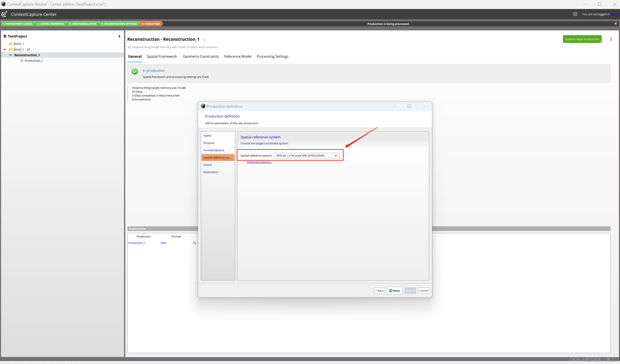Select the Extent step in wizard
This screenshot has width=620, height=364.
click(207, 165)
